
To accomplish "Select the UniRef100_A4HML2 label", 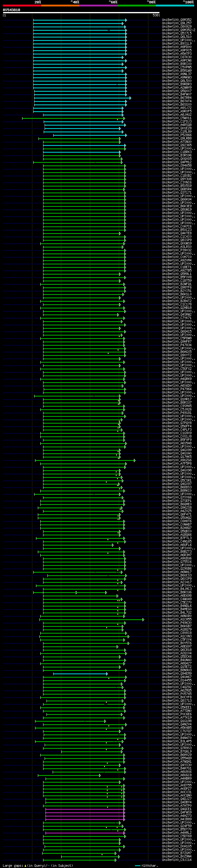I will (x=177, y=833).
